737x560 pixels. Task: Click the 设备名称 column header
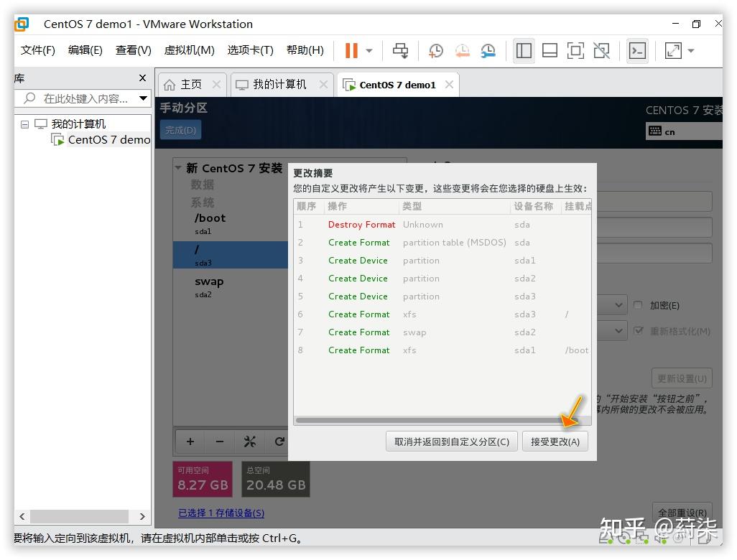[x=535, y=206]
